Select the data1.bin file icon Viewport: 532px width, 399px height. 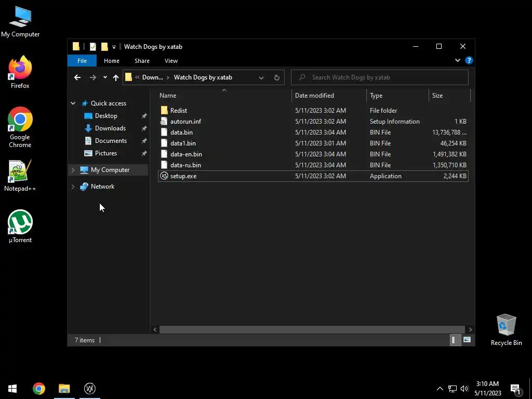(164, 143)
